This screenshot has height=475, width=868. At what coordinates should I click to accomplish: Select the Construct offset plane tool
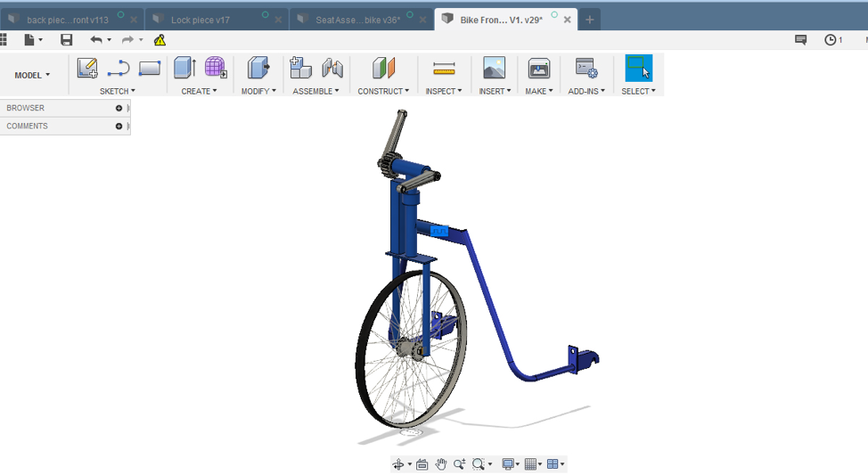[x=383, y=68]
